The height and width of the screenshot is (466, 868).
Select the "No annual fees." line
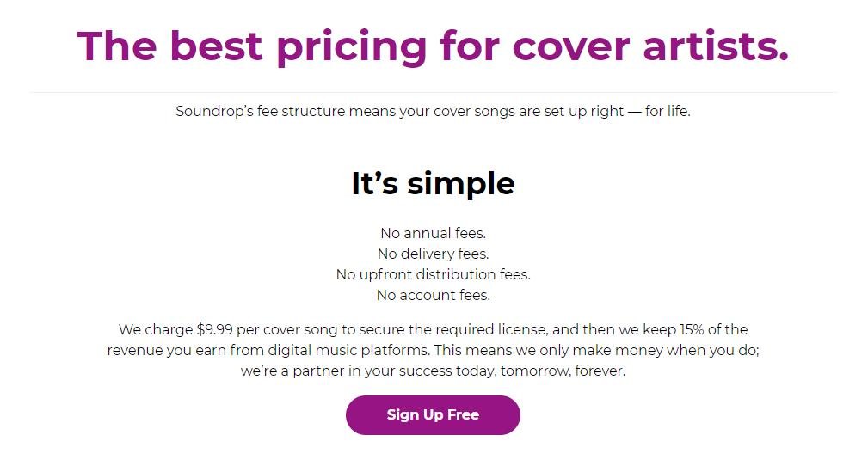pos(433,233)
